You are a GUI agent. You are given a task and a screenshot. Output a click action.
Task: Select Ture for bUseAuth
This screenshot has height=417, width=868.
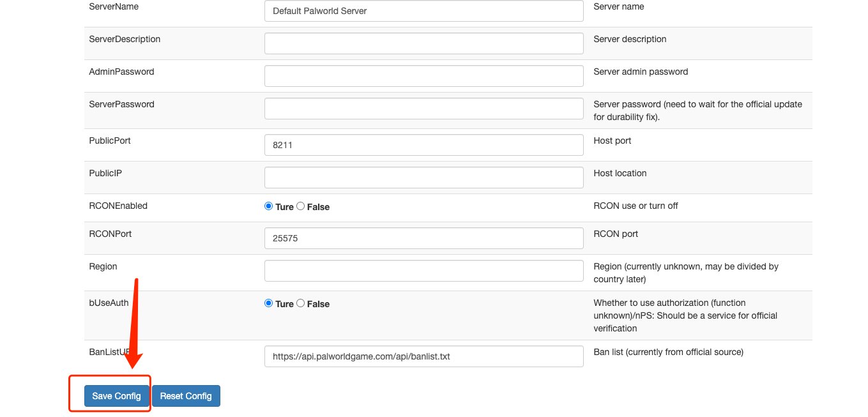(x=269, y=303)
